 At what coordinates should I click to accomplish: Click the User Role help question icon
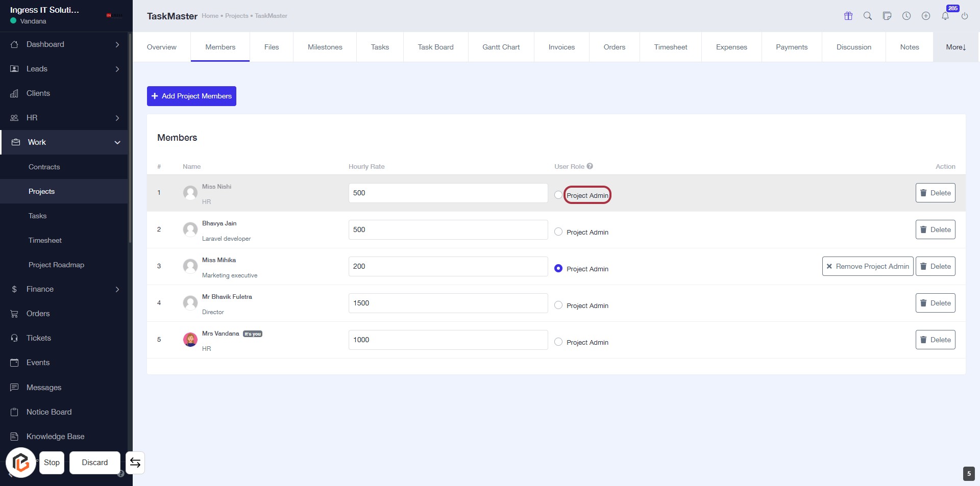590,166
